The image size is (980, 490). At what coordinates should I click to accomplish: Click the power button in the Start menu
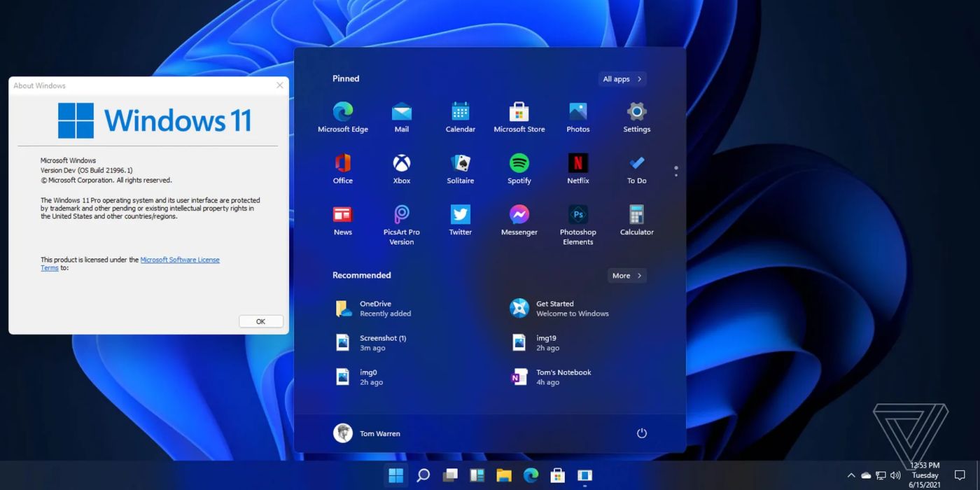642,433
